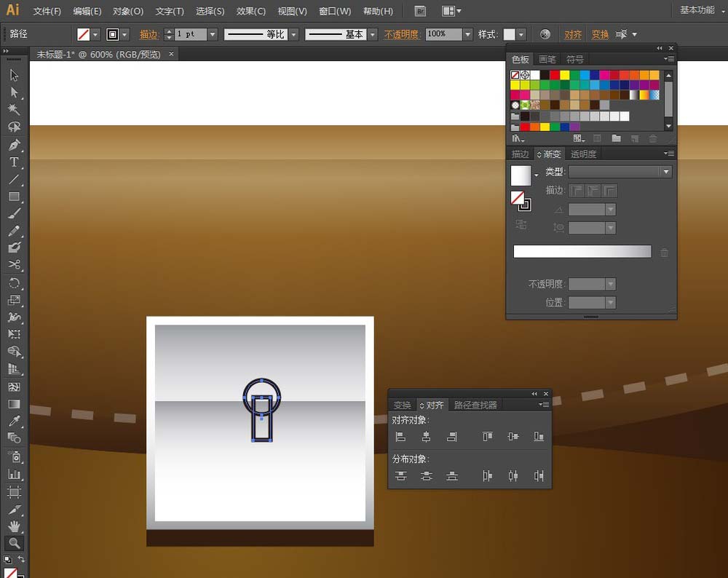
Task: Open swatch libraries menu icon
Action: 518,138
